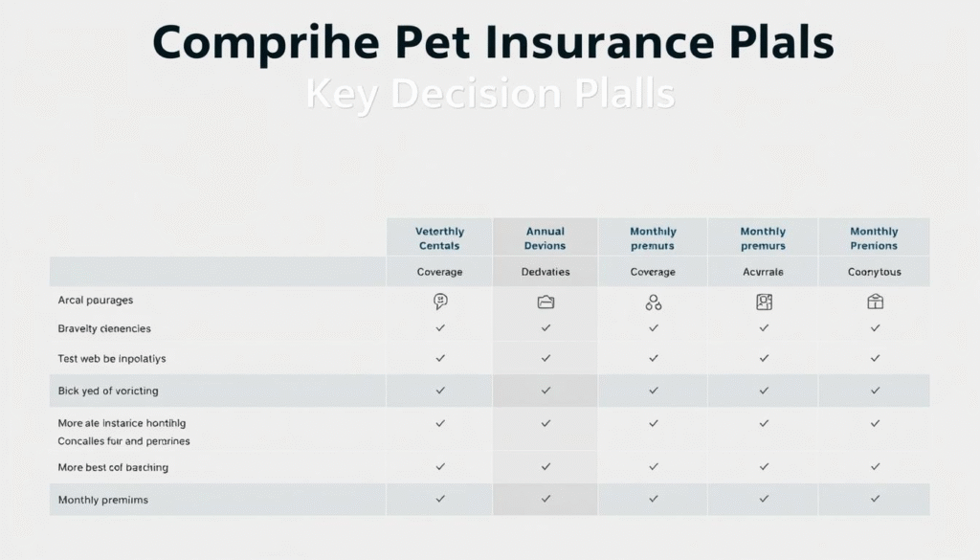
Task: Toggle Test web be inpolatiys checkmark under Coonytous
Action: click(875, 358)
